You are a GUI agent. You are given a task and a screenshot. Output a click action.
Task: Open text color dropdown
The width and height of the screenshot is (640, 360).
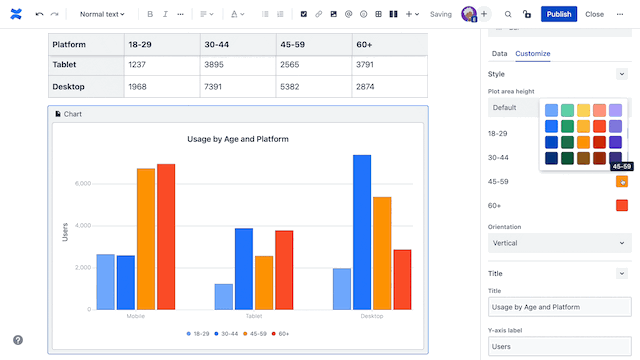pos(237,14)
